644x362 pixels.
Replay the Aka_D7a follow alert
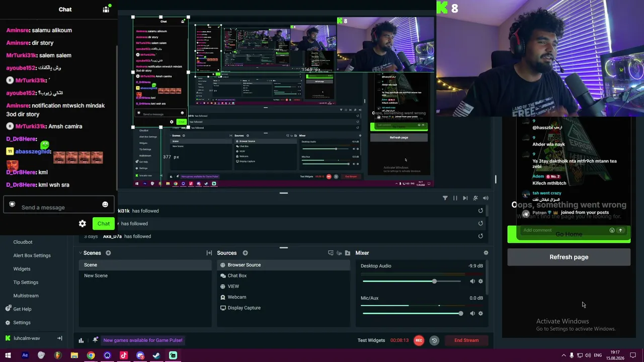click(480, 236)
